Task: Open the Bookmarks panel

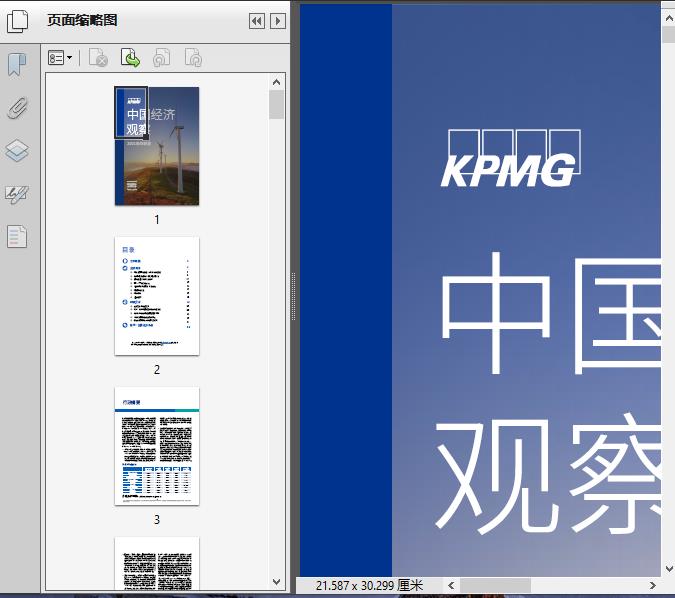Action: click(x=17, y=65)
